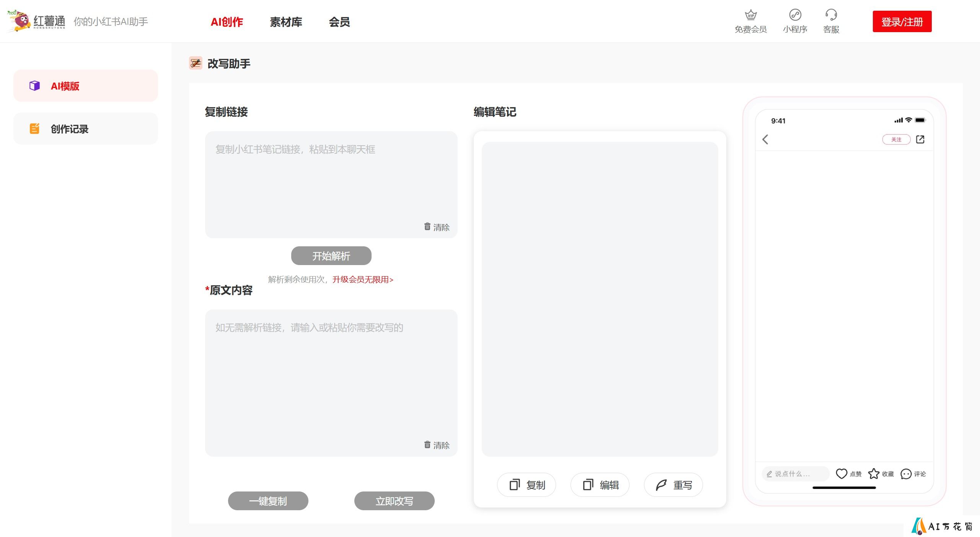Open the 会员 tab
The image size is (980, 537).
point(339,22)
